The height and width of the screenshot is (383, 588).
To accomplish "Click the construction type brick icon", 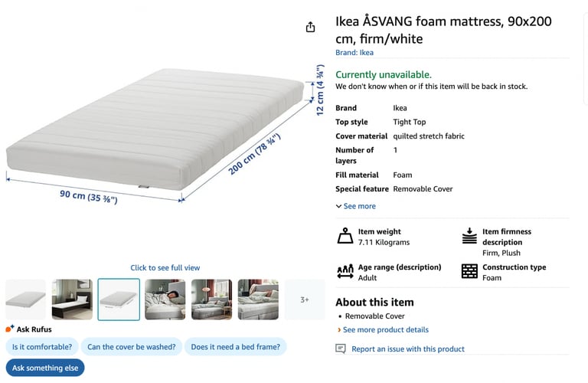I will tap(469, 271).
